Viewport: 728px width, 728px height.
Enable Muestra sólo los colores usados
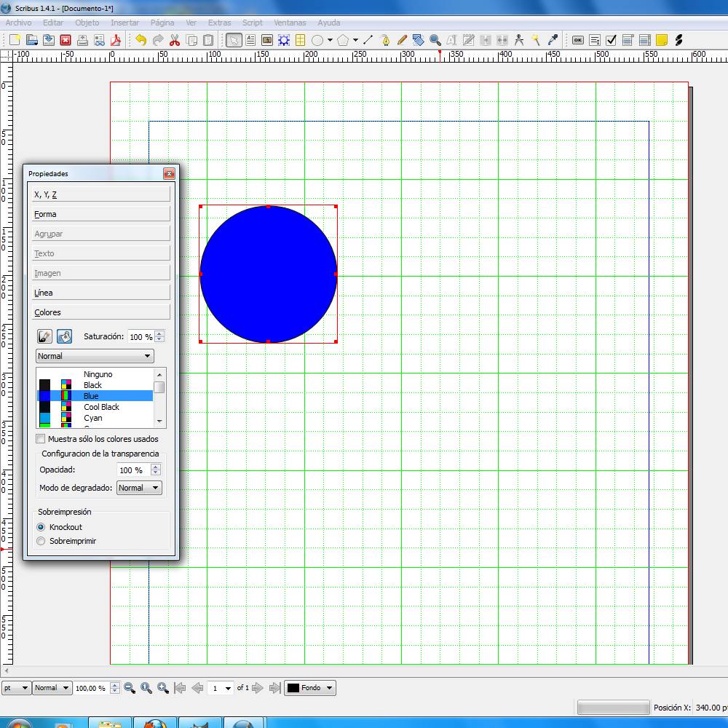tap(41, 439)
